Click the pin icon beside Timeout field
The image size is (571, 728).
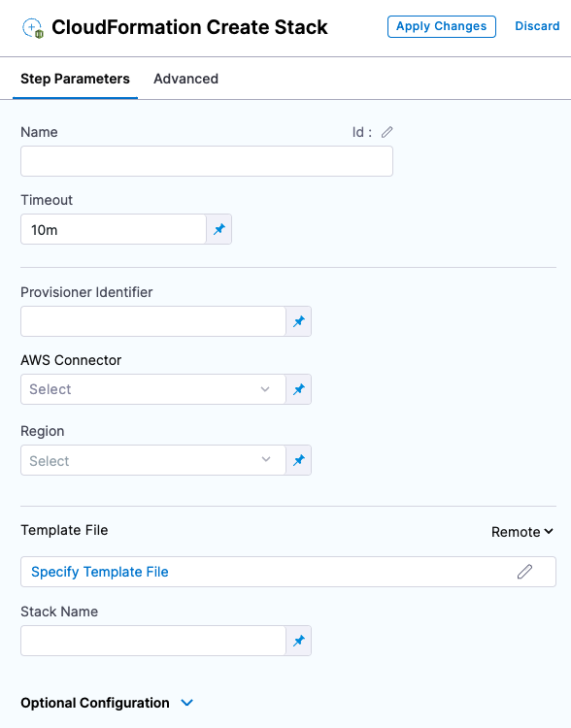pos(219,229)
